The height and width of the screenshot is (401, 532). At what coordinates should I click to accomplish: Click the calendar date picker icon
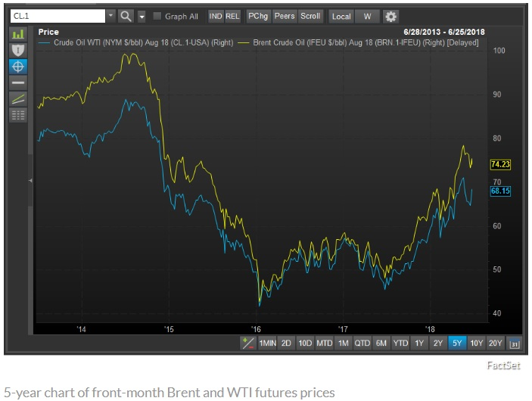(515, 343)
